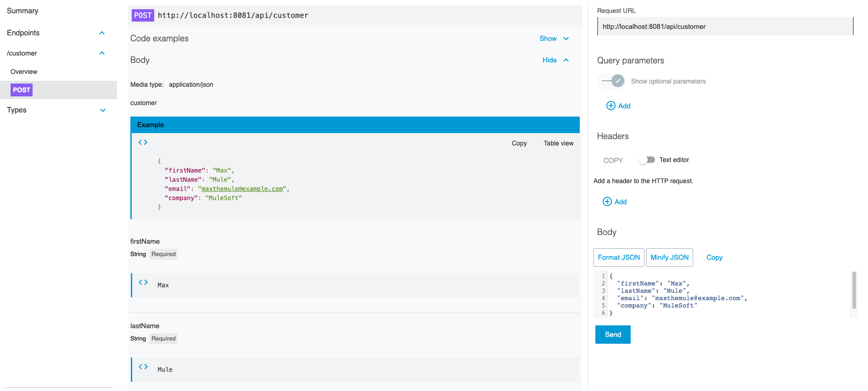Expand the Types section
Image resolution: width=868 pixels, height=391 pixels.
click(x=103, y=110)
